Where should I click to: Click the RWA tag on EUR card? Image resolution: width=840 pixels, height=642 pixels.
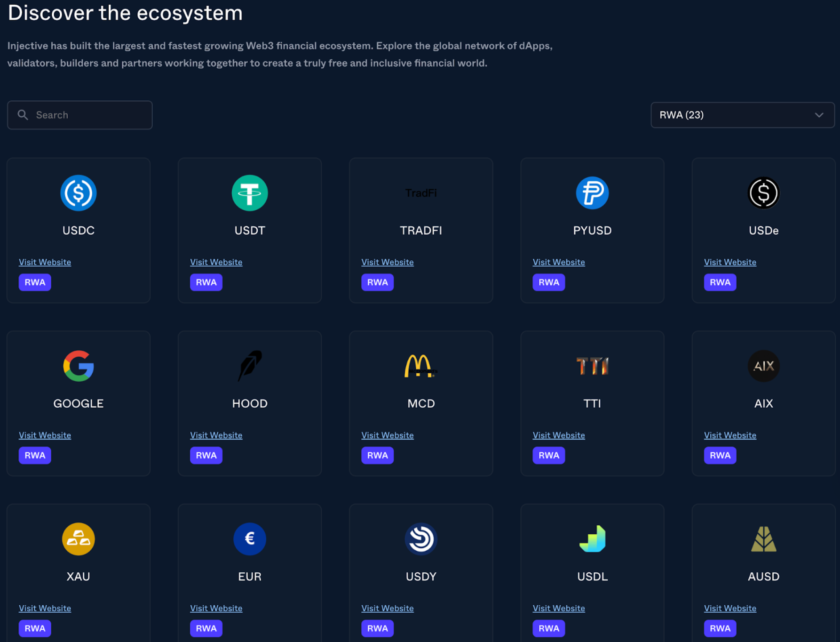coord(206,628)
